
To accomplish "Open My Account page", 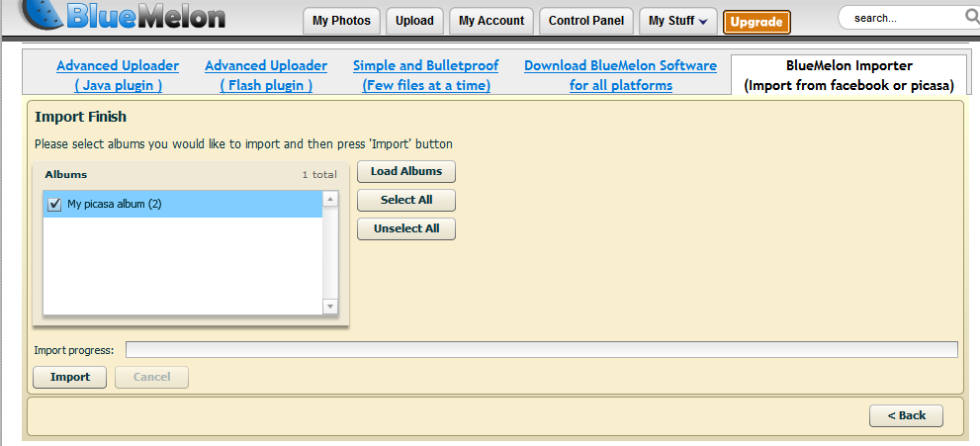I will [x=491, y=21].
